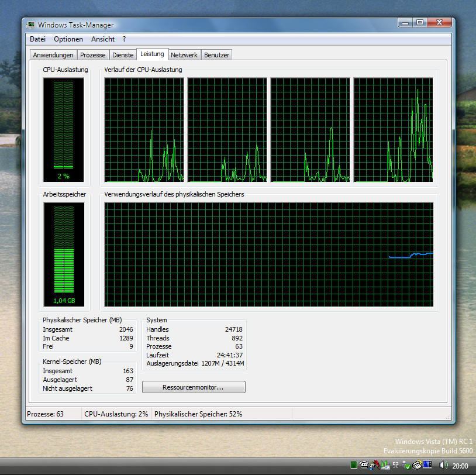Click the first CPU core history graph

[144, 130]
